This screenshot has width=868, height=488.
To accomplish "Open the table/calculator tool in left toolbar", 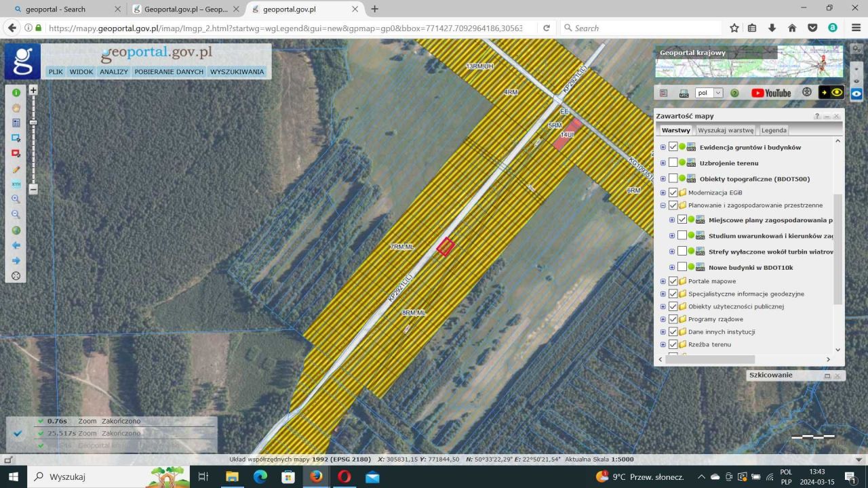I will pos(16,123).
